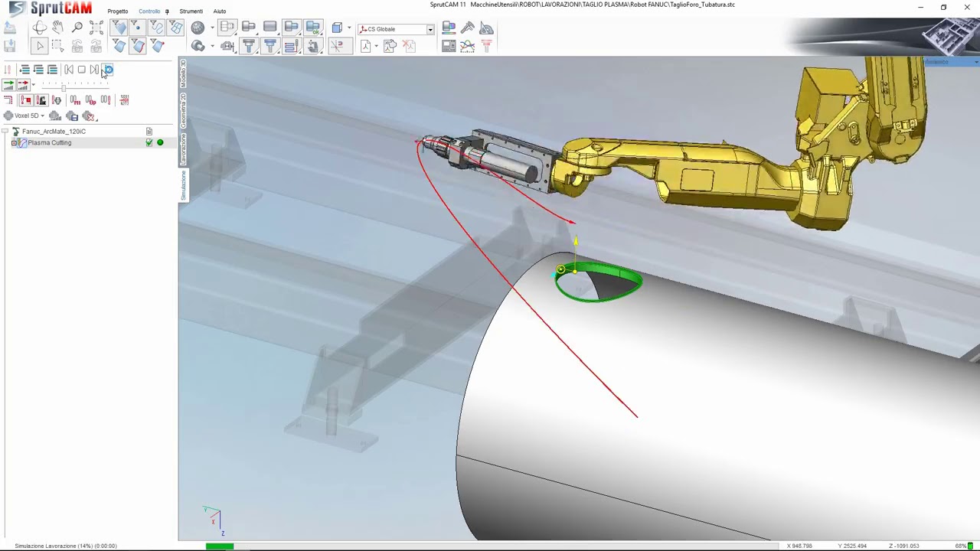Switch to the Geometria 2D vertical tab
Screen dimensions: 980x551
[x=183, y=111]
